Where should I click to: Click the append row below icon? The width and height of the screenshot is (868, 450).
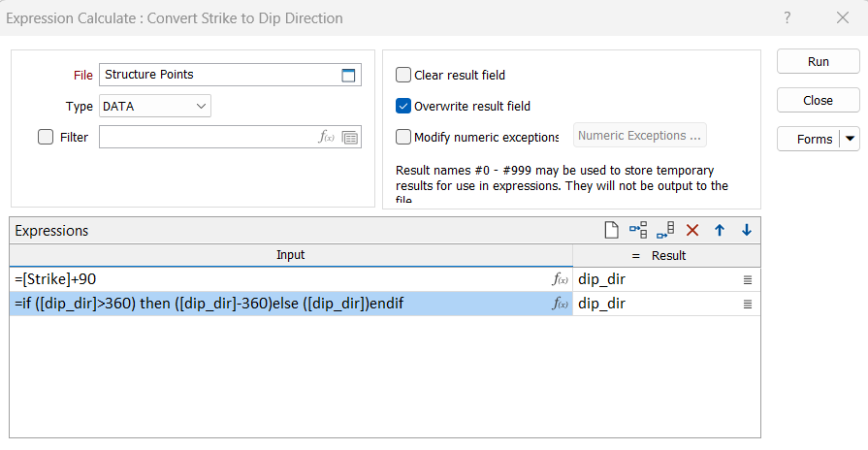pyautogui.click(x=665, y=230)
